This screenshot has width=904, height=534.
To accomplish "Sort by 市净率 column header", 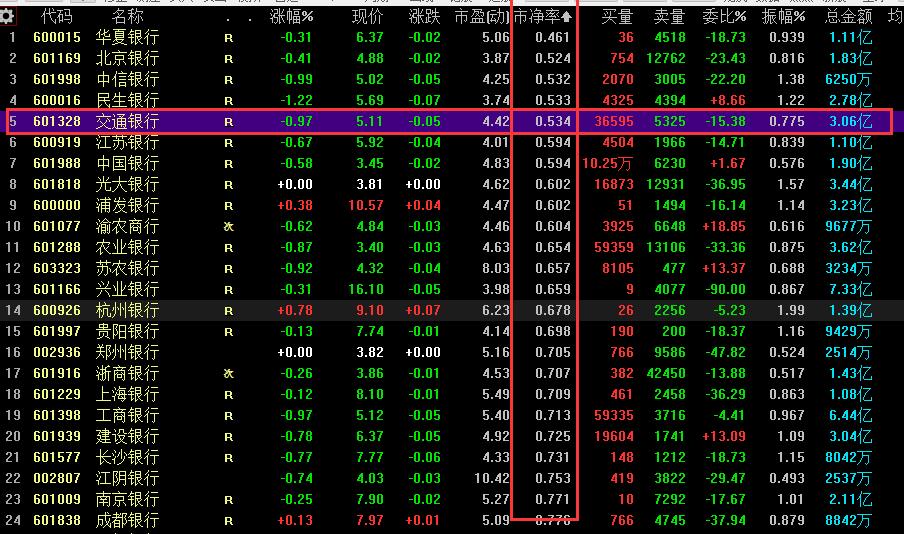I will (543, 16).
